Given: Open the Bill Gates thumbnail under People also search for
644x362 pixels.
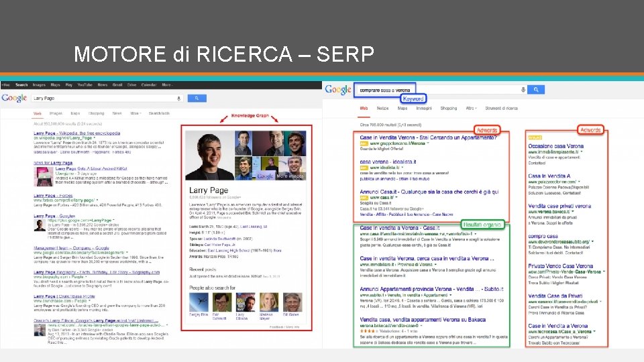Looking at the screenshot, I should [x=292, y=302].
